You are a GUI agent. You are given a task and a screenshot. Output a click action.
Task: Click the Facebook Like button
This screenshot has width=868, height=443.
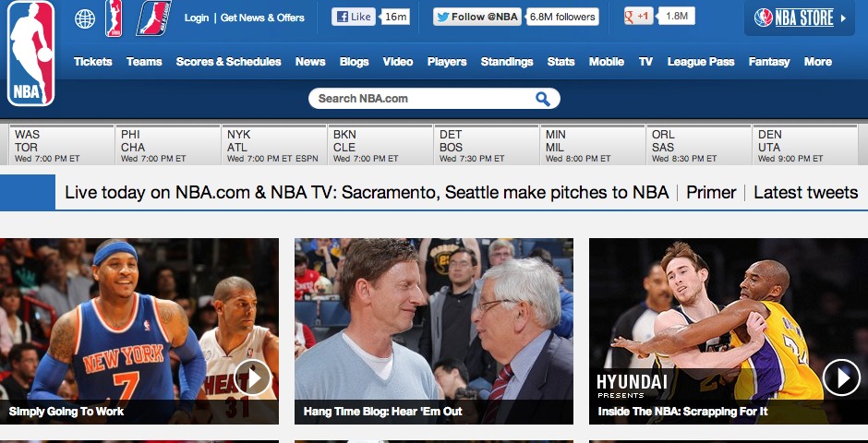(353, 17)
